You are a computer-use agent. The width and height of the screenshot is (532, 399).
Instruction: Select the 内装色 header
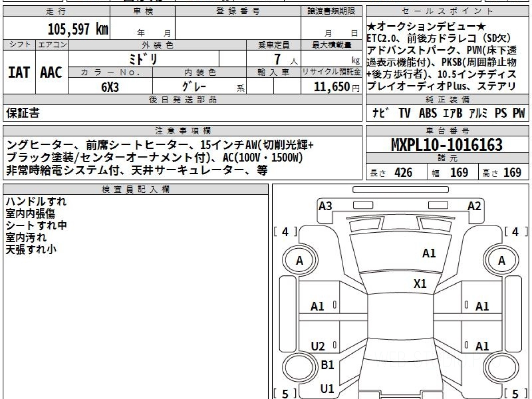pos(199,72)
